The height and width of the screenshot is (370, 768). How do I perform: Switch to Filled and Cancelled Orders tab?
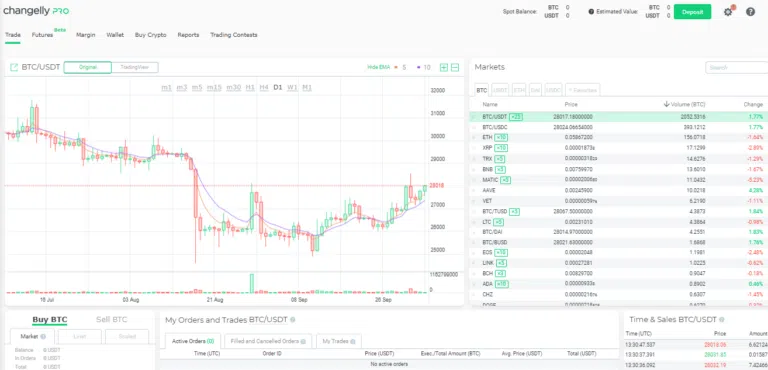click(268, 341)
